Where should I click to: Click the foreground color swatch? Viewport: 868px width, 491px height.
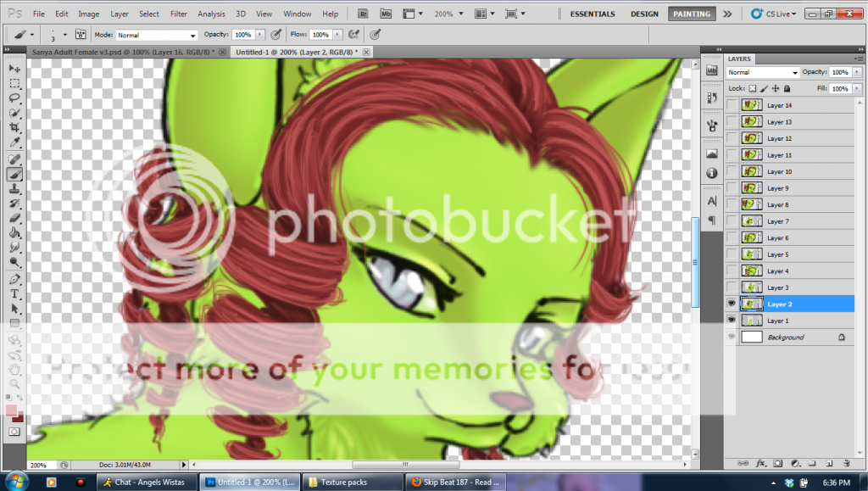tap(12, 411)
